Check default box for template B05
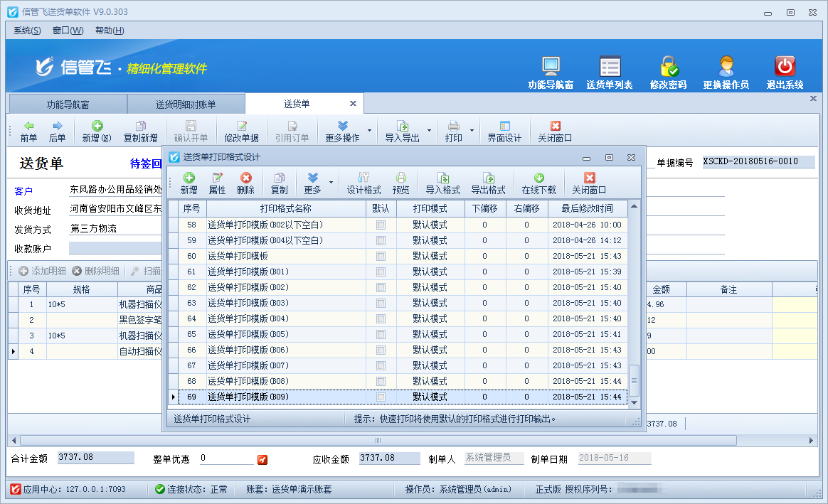828x504 pixels. coord(381,335)
